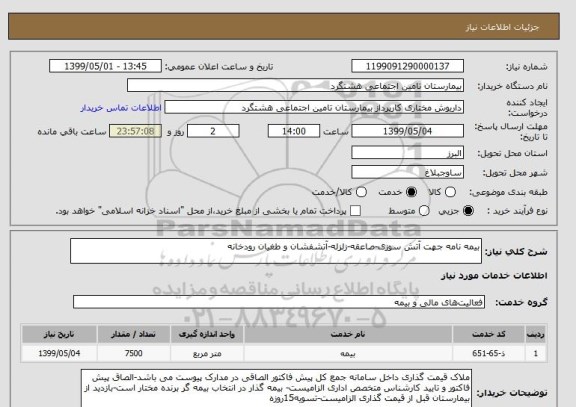Click the deadline hour field 14:00

coord(294,131)
